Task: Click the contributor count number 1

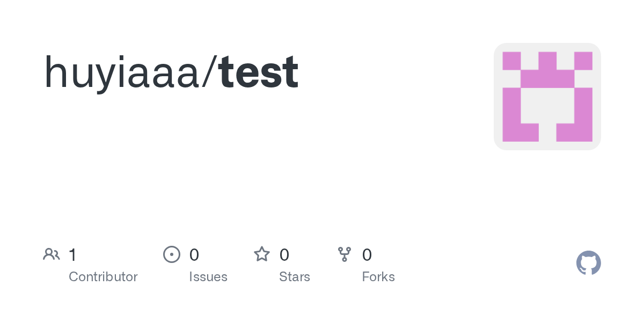Action: tap(73, 254)
